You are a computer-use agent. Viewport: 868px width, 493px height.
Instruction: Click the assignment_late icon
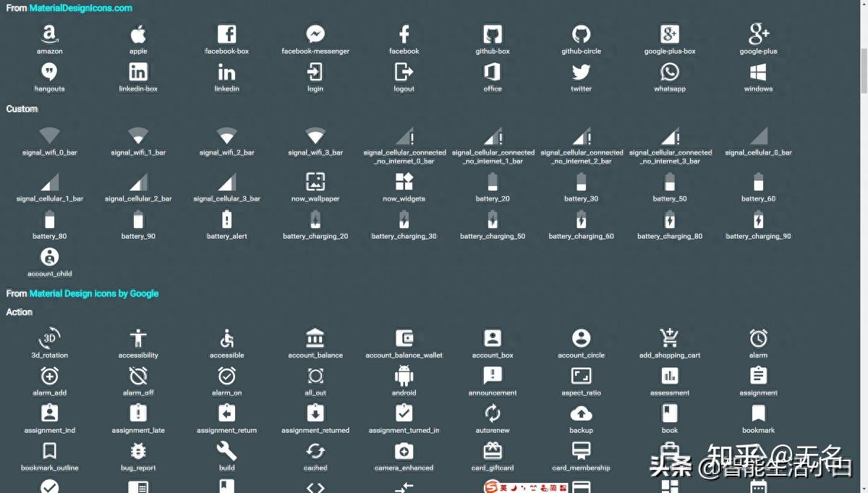[138, 413]
